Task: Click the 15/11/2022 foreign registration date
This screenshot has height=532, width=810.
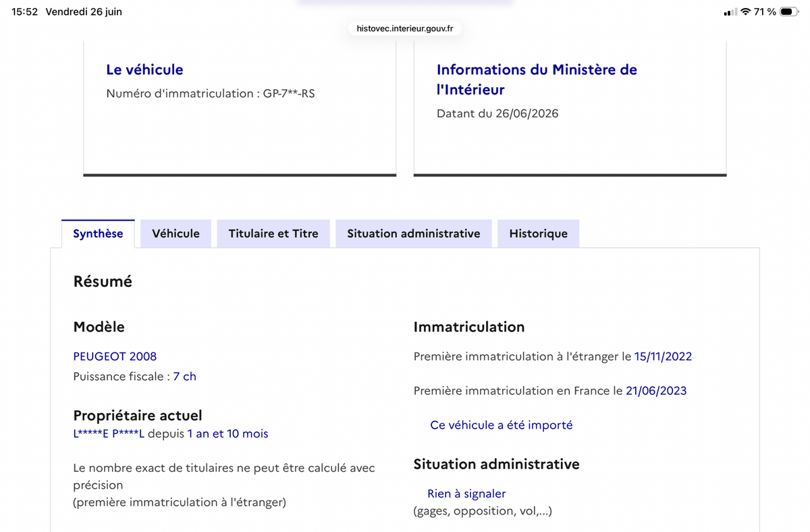Action: click(x=663, y=356)
